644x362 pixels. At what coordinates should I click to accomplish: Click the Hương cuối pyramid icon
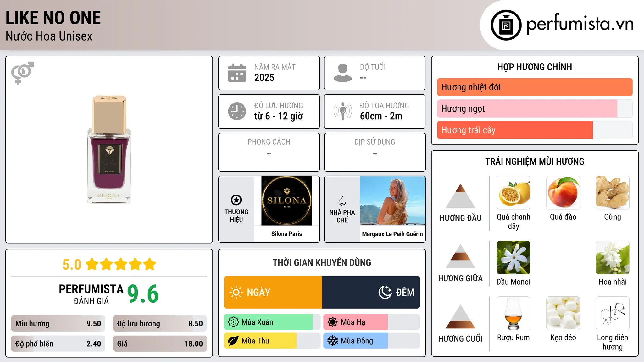(460, 316)
